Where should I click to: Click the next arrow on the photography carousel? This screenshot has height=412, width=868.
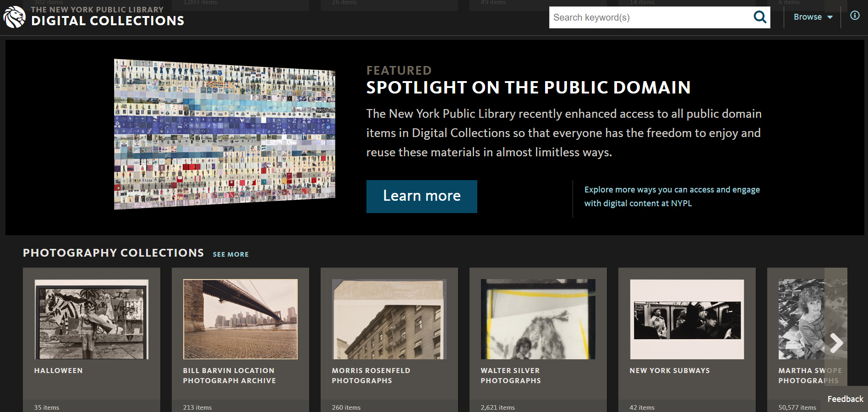click(x=836, y=342)
